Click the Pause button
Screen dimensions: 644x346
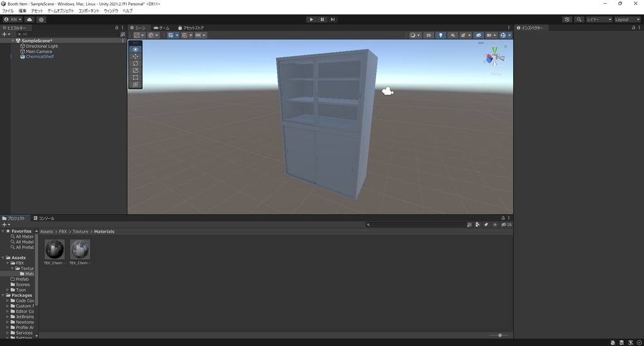click(322, 20)
